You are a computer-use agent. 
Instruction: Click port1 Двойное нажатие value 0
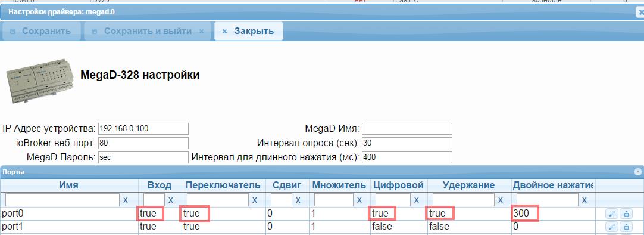[516, 227]
